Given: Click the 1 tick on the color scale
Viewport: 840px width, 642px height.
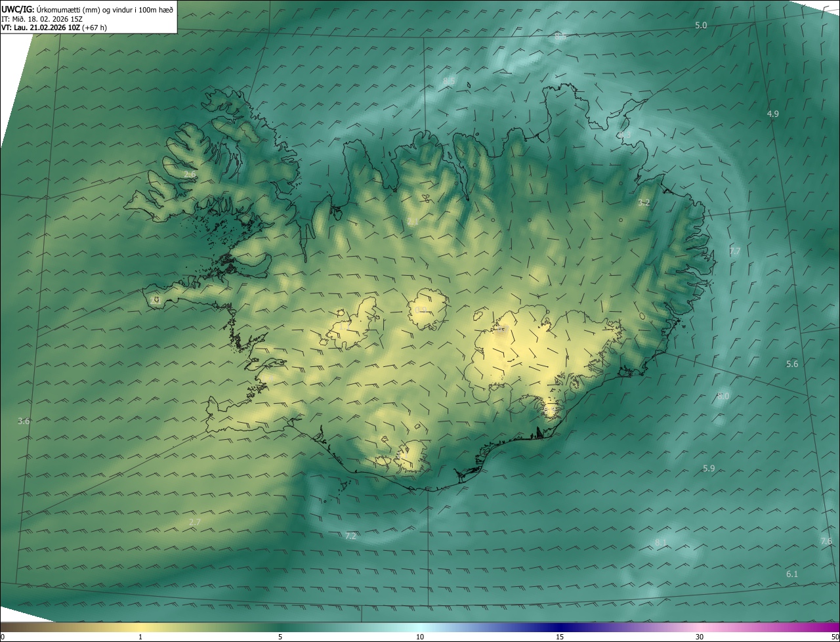Looking at the screenshot, I should click(140, 637).
